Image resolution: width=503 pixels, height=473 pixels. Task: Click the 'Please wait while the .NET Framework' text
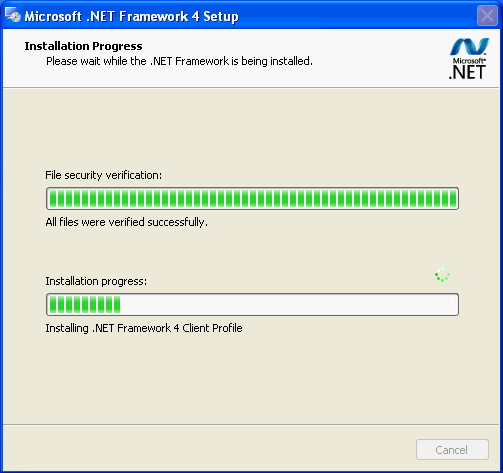click(179, 61)
